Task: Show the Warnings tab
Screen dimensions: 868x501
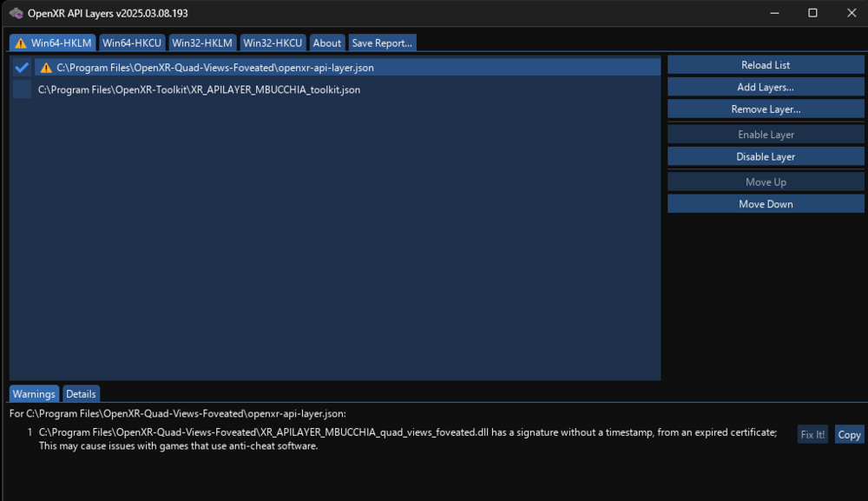Action: [x=34, y=393]
